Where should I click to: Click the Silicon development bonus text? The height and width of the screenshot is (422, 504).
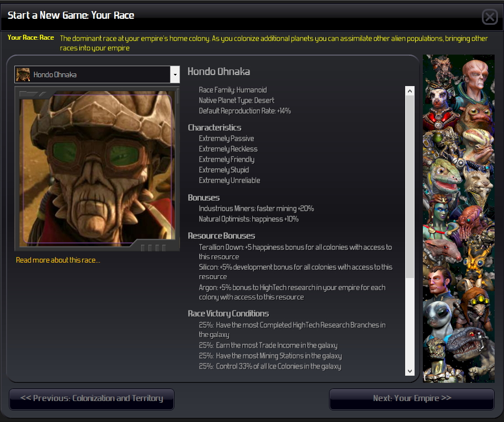coord(295,272)
